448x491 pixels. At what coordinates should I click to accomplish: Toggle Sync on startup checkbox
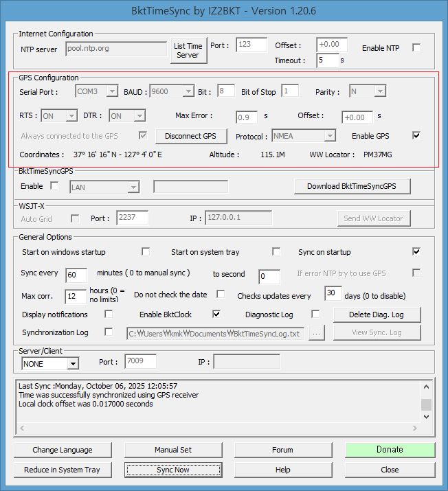click(416, 251)
